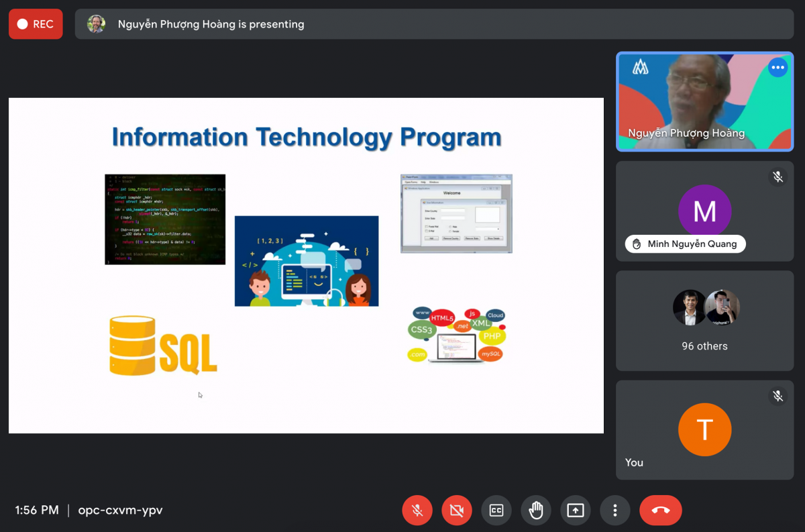The image size is (805, 532).
Task: Click Minh Nguyễn Quang's raised hand icon
Action: (637, 244)
